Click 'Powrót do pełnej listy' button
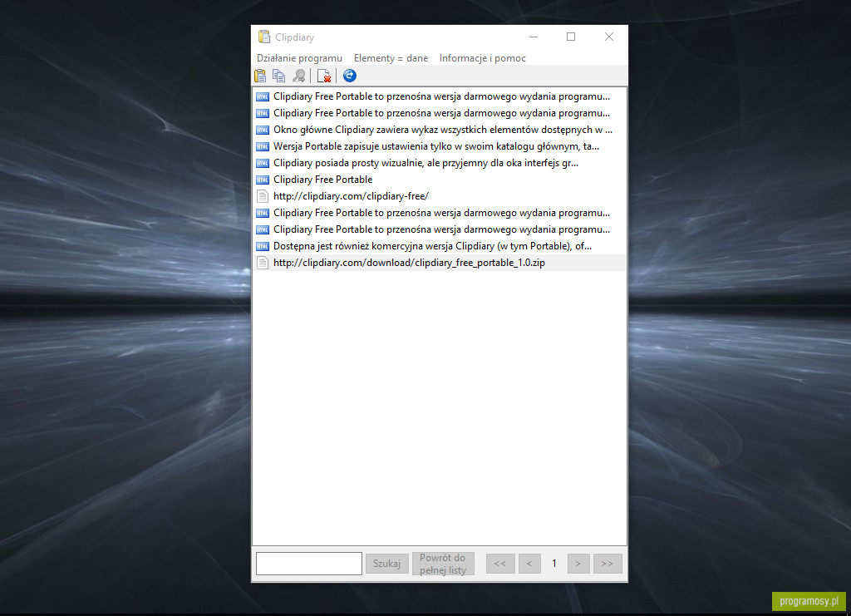Image resolution: width=851 pixels, height=616 pixels. (x=443, y=564)
